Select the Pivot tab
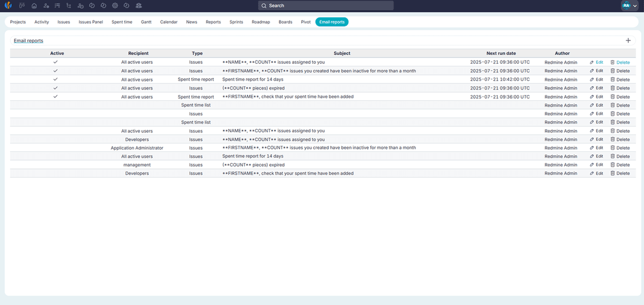The image size is (644, 305). tap(306, 22)
